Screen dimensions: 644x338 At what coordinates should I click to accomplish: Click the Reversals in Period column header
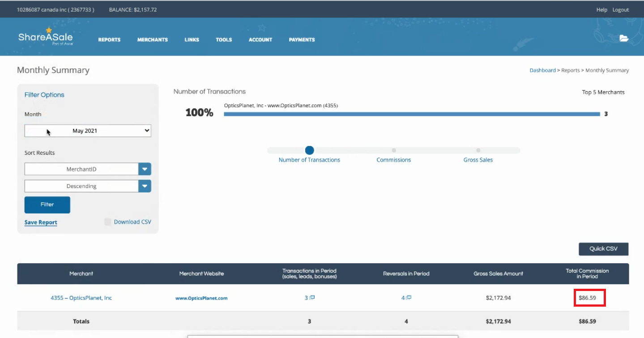(406, 274)
